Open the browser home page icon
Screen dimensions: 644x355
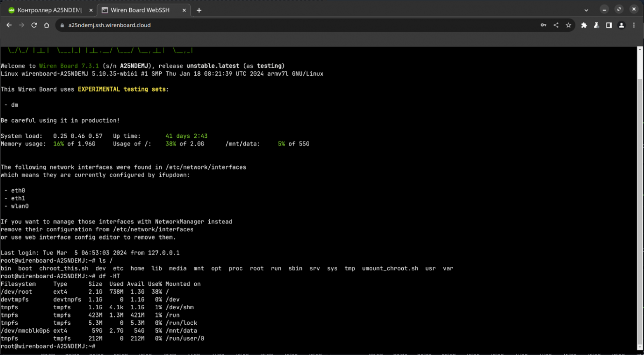[47, 25]
